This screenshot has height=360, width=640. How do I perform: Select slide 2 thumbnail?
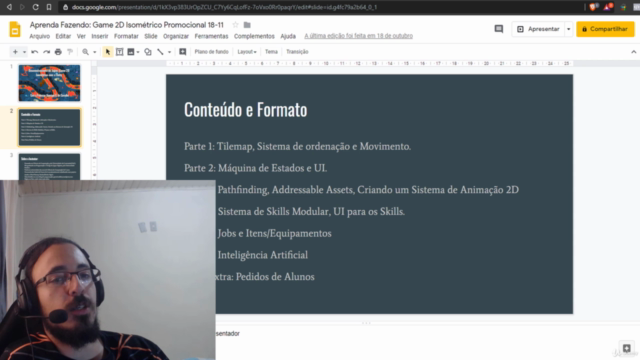pos(49,127)
